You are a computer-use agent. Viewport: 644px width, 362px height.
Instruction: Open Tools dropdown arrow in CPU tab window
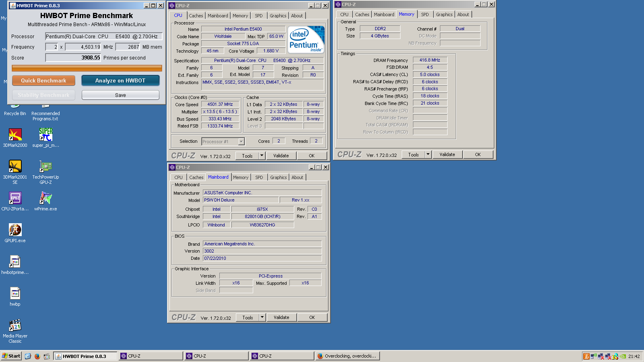[262, 156]
